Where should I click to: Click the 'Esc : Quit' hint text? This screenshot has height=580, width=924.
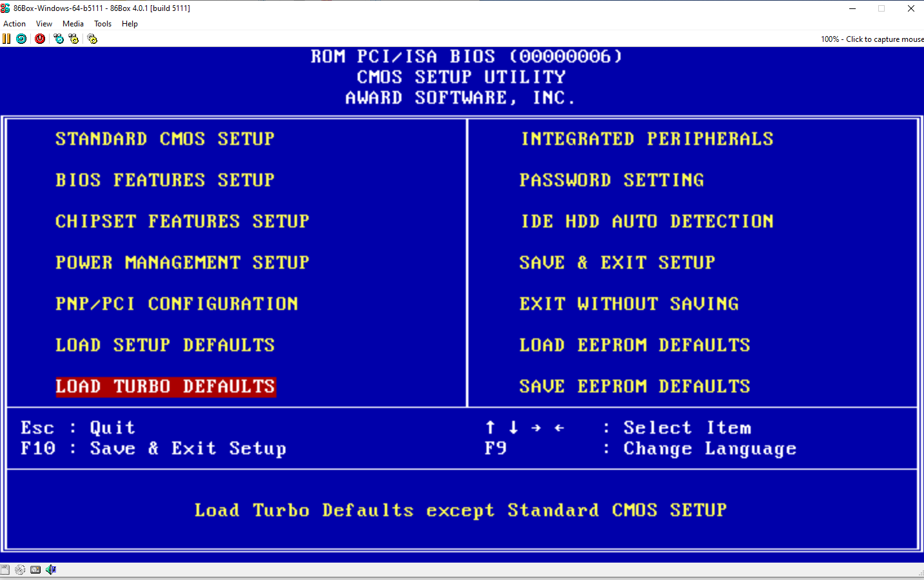click(78, 427)
